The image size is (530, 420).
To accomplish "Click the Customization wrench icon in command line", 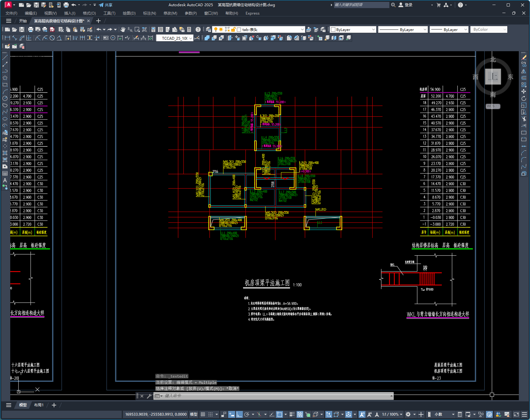I will pyautogui.click(x=149, y=396).
